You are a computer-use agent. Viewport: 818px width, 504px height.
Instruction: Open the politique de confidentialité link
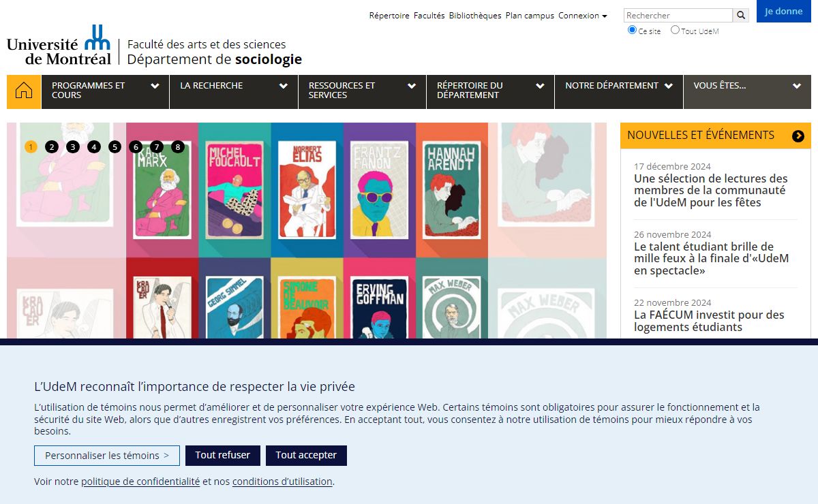pos(140,482)
